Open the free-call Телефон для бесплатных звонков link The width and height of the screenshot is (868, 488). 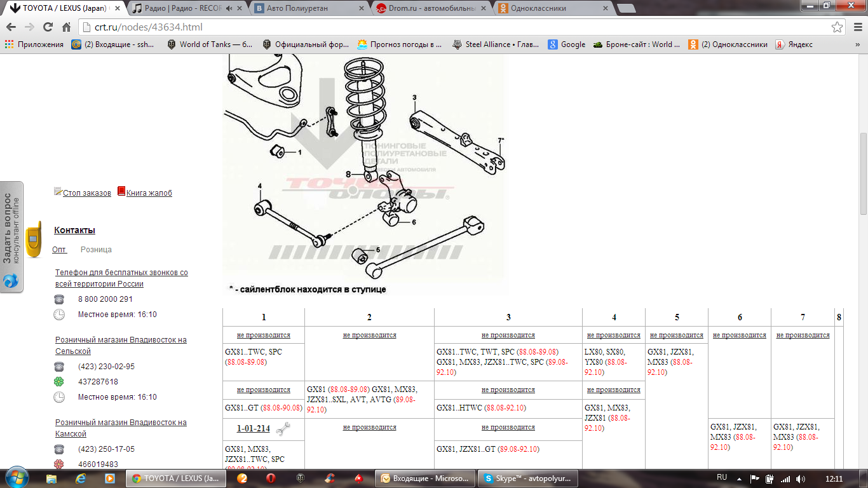click(121, 278)
